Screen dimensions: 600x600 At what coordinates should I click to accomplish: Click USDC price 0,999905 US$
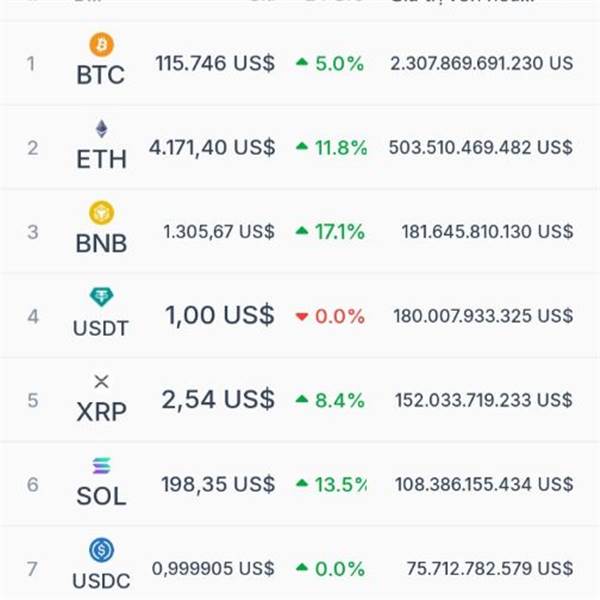point(213,568)
